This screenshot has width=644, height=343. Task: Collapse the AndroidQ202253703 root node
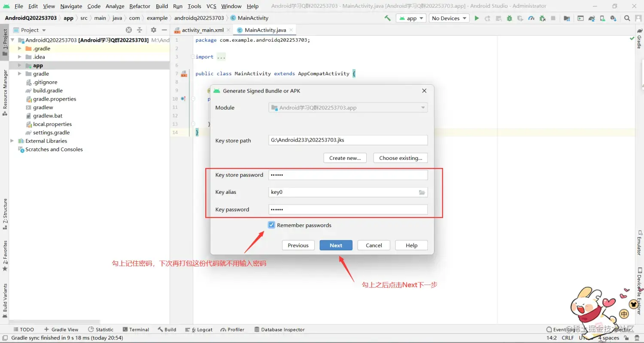[x=12, y=40]
